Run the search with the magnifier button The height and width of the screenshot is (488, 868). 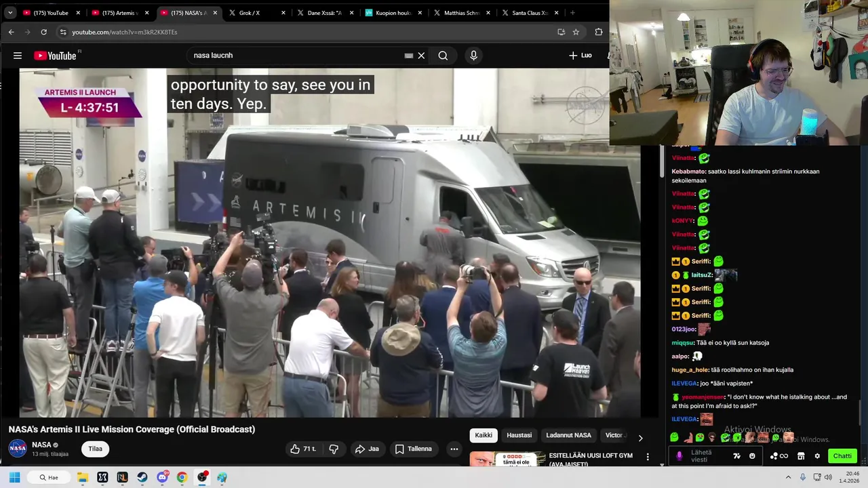tap(443, 56)
